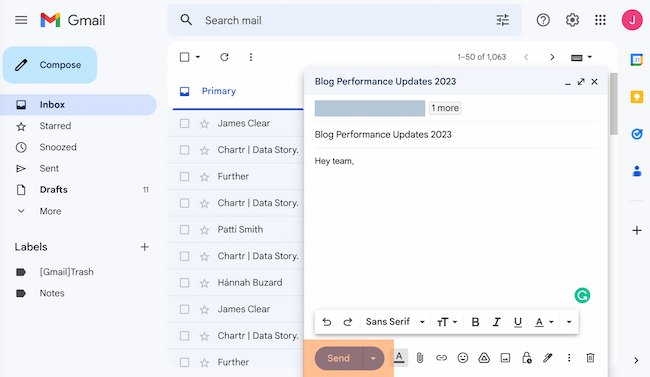
Task: Get add-ons plus icon in side panel
Action: click(x=637, y=230)
